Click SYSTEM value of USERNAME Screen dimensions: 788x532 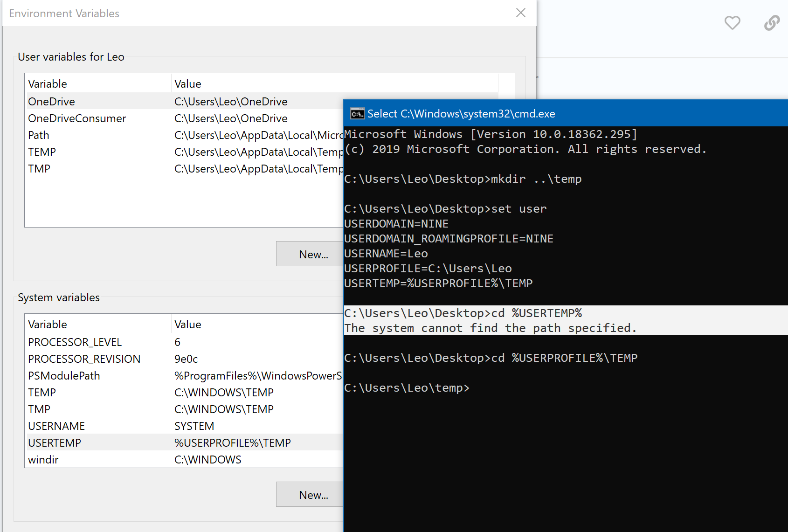point(194,426)
